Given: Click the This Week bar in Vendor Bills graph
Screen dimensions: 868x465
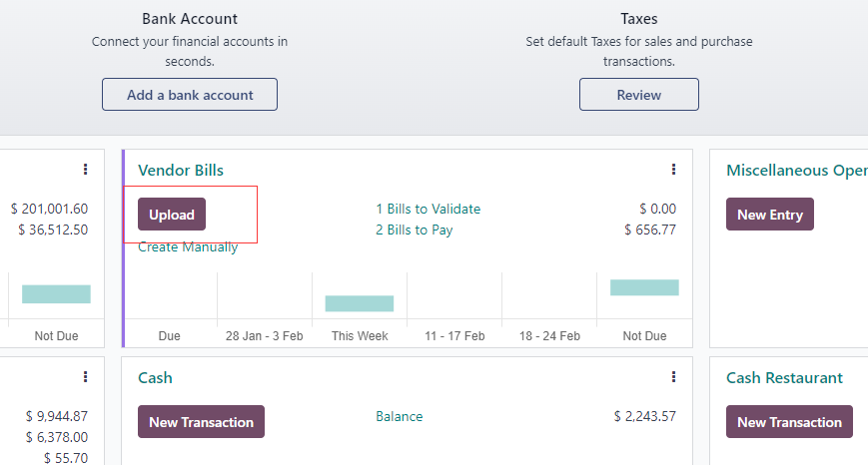Looking at the screenshot, I should tap(360, 303).
